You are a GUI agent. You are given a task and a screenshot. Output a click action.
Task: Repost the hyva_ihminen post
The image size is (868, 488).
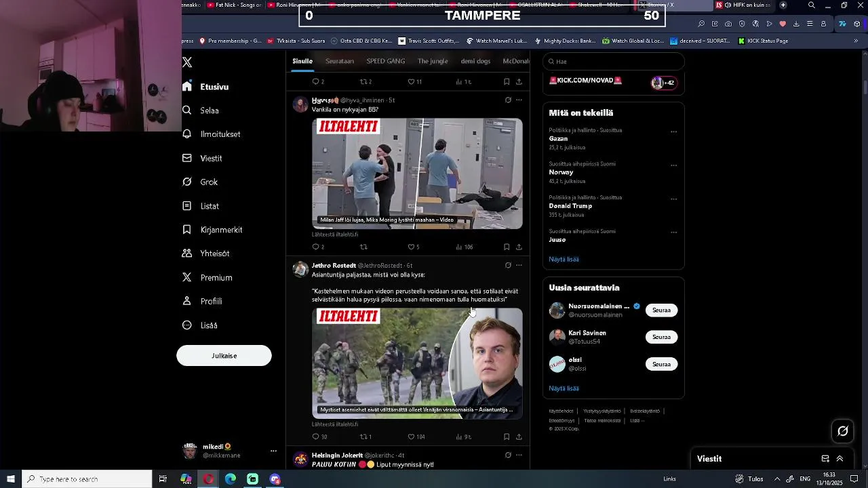pos(363,247)
